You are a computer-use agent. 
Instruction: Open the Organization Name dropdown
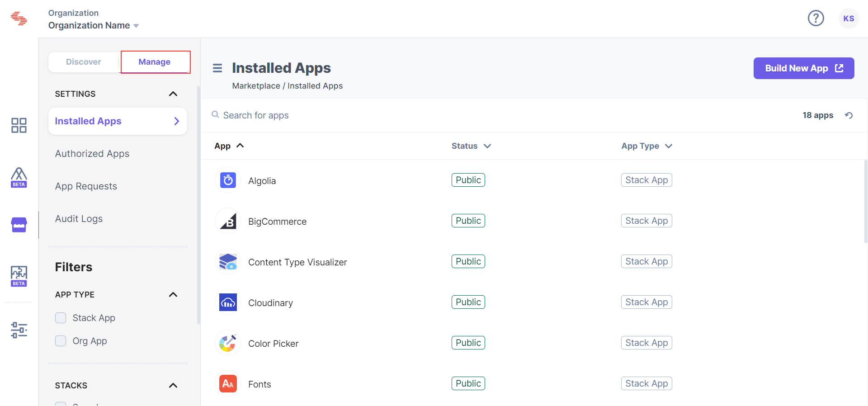pos(94,26)
